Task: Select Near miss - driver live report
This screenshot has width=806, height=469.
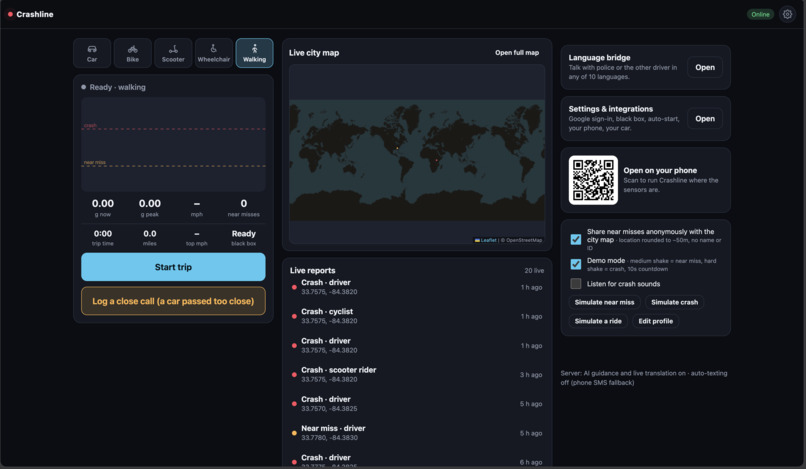Action: click(417, 433)
